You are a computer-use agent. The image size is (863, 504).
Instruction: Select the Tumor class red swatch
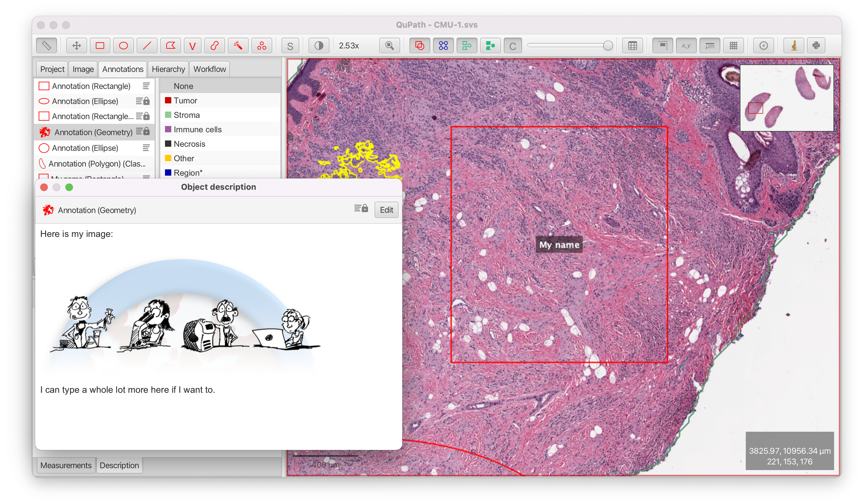click(x=168, y=100)
